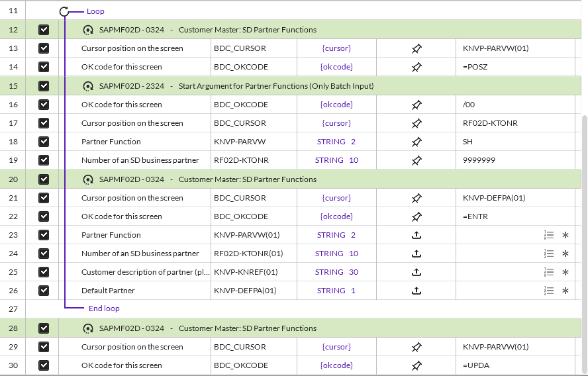This screenshot has width=588, height=376.
Task: Click pin icon for SH value row
Action: [x=416, y=142]
